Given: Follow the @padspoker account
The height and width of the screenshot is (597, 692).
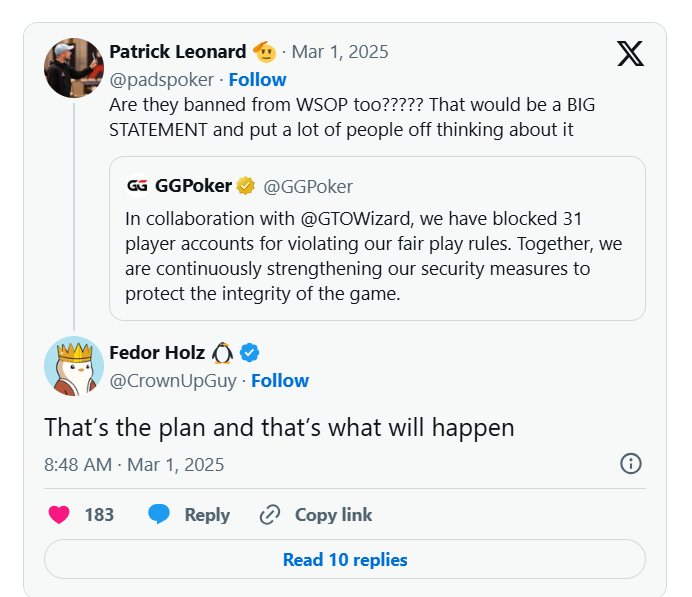Looking at the screenshot, I should (x=257, y=80).
